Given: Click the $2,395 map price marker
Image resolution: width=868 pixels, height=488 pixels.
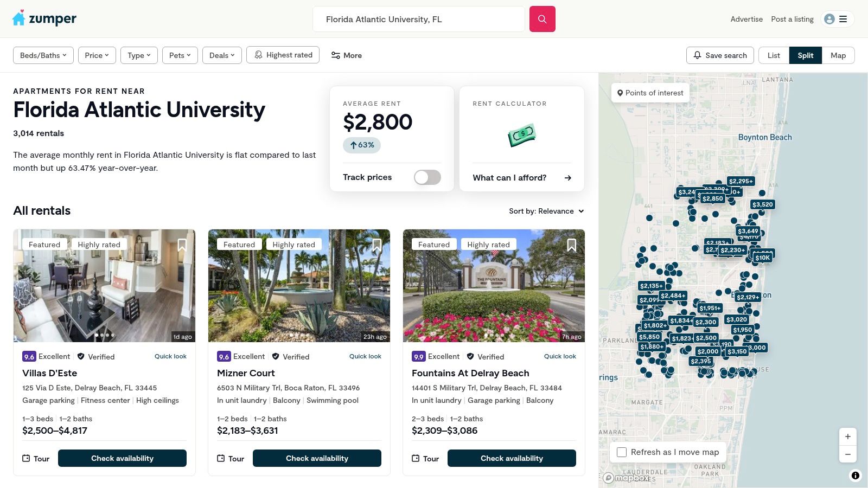Looking at the screenshot, I should [x=701, y=361].
